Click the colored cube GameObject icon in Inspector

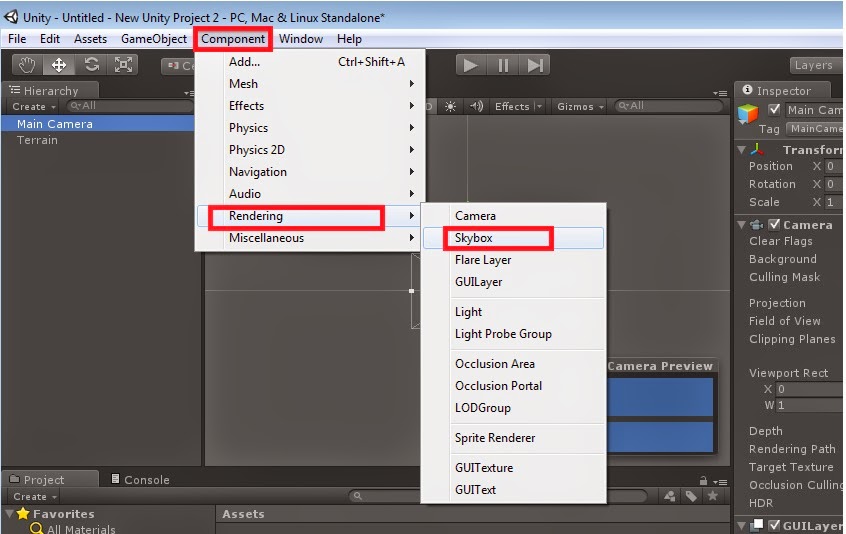pos(748,113)
